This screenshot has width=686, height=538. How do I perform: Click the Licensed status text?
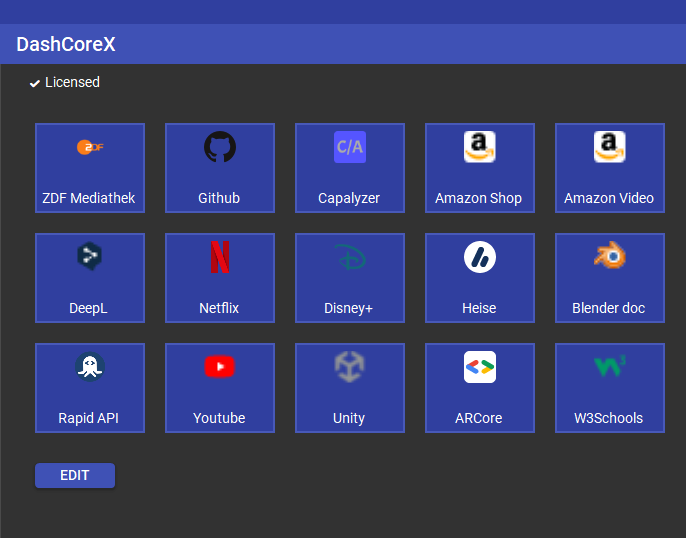(72, 82)
